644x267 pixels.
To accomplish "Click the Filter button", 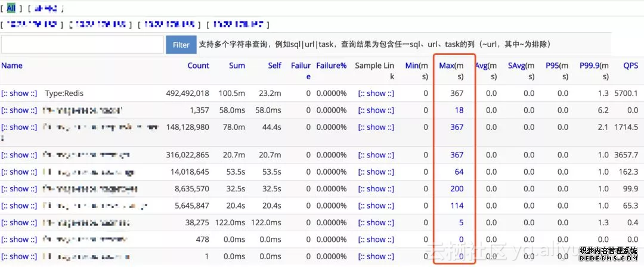I will (x=181, y=45).
